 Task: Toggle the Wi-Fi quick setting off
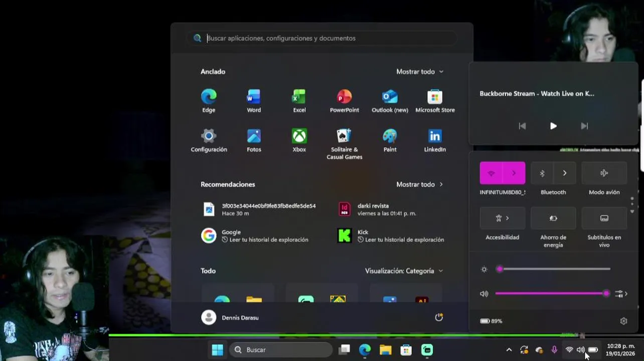(491, 173)
